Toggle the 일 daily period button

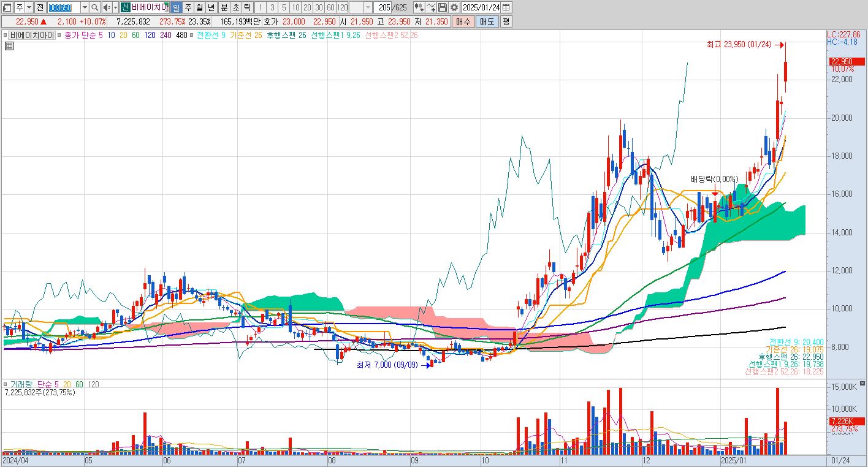[176, 7]
